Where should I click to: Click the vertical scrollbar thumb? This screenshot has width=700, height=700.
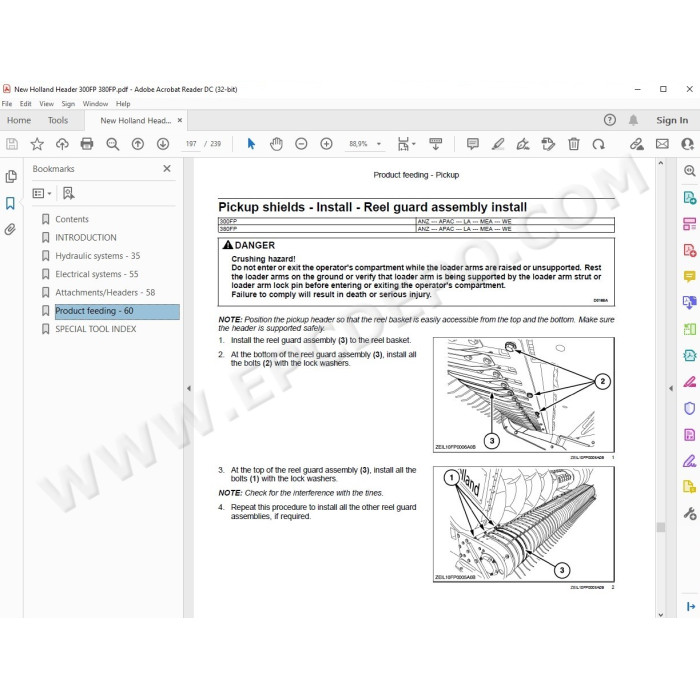[x=661, y=527]
